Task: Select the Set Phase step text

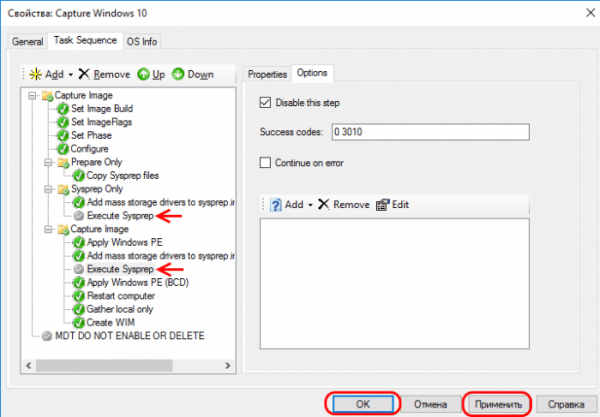Action: 91,135
